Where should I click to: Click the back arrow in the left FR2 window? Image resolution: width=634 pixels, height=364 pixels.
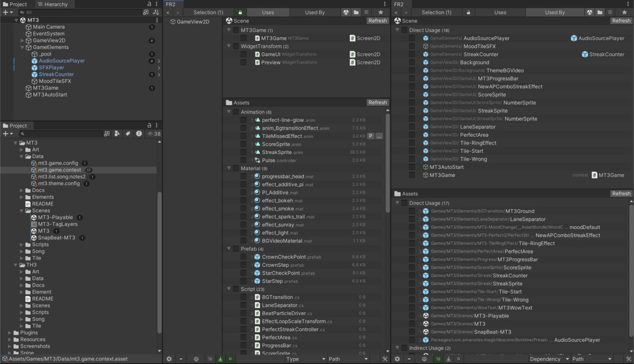pyautogui.click(x=168, y=12)
